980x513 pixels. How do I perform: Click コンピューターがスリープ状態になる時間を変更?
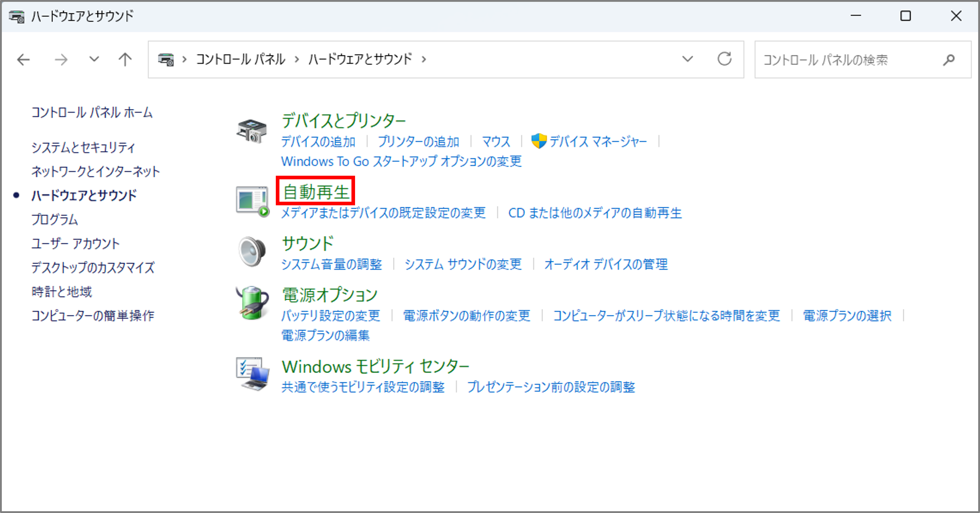[x=667, y=316]
